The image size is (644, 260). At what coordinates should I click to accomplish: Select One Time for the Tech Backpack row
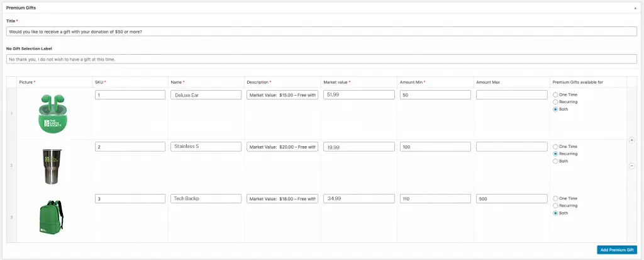(x=555, y=198)
